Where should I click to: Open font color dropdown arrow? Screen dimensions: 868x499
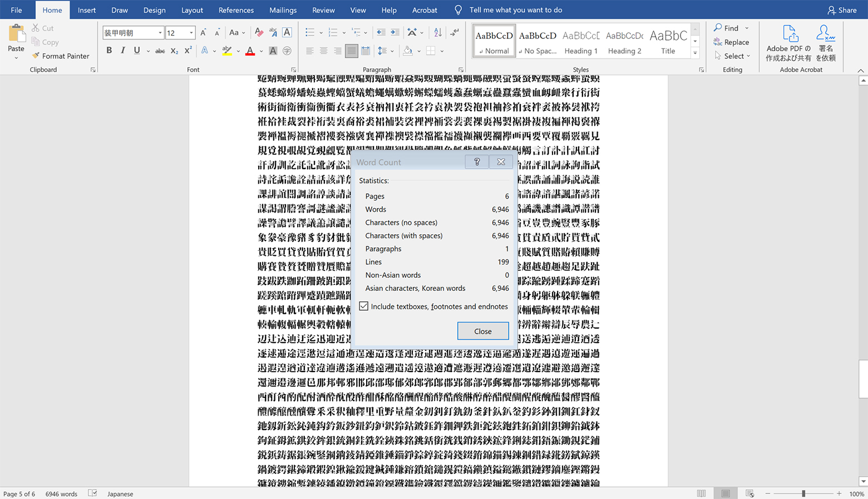point(261,51)
